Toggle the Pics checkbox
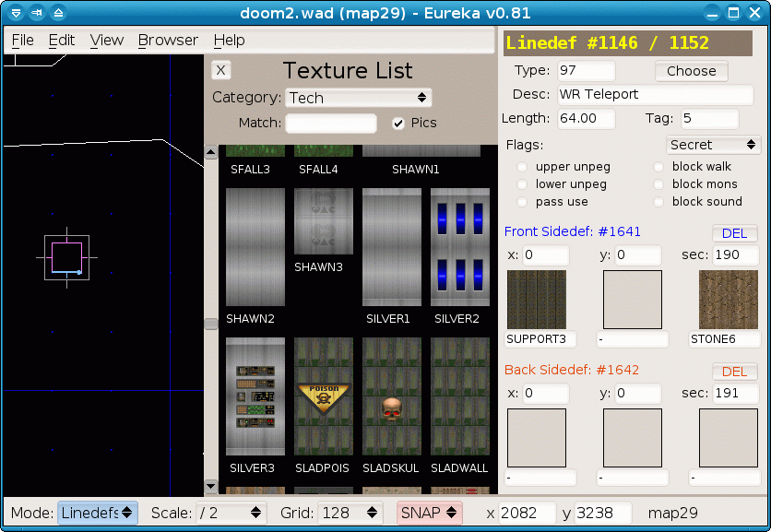Image resolution: width=771 pixels, height=532 pixels. click(398, 124)
